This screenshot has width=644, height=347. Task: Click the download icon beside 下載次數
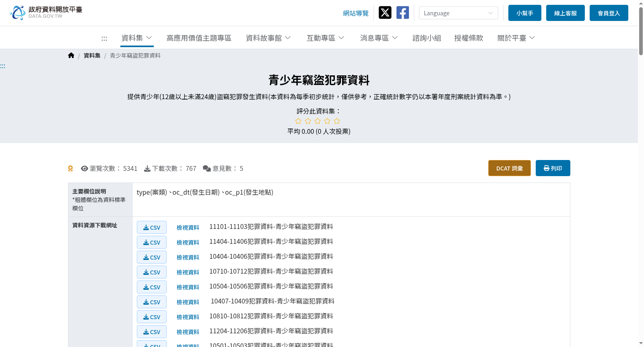[147, 168]
